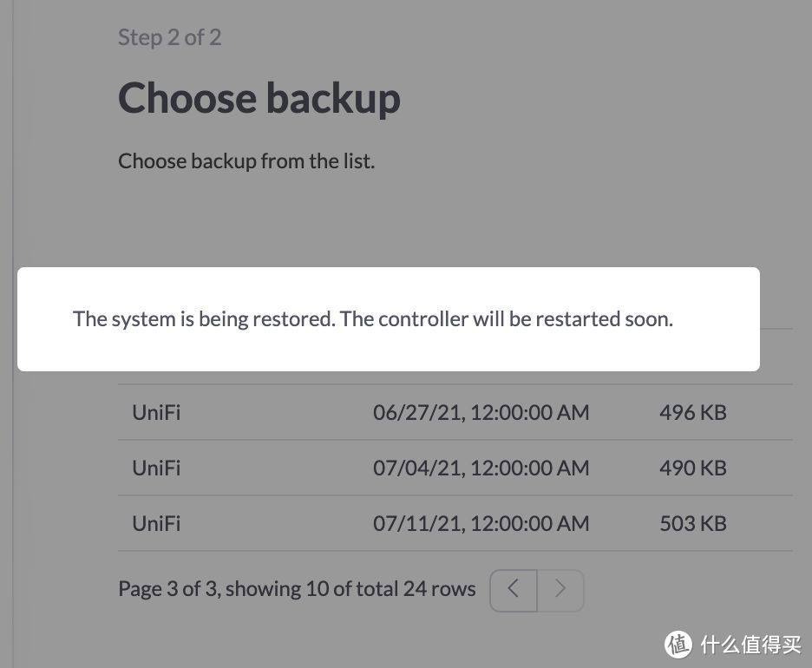This screenshot has height=668, width=812.
Task: Select UniFi name in the 496 KB row
Action: coord(156,412)
